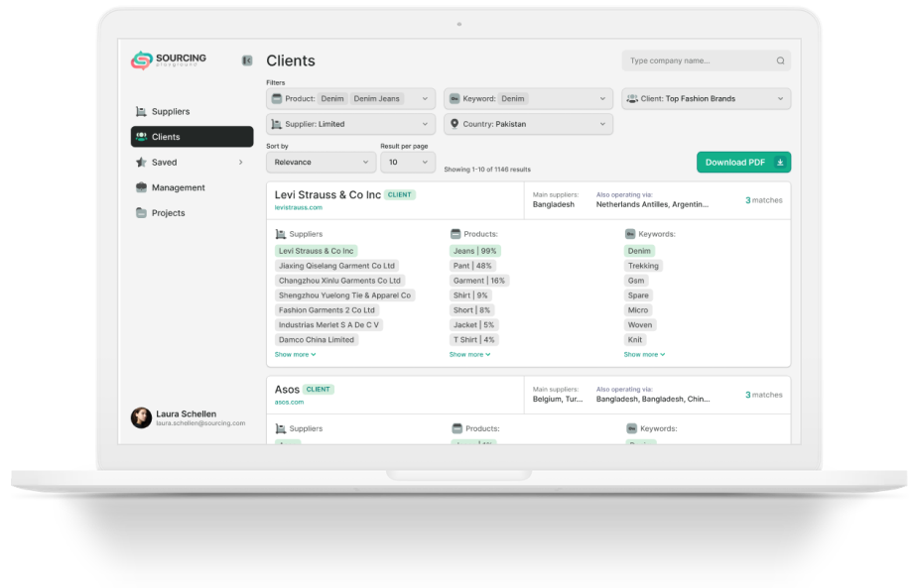This screenshot has width=913, height=588.
Task: Expand Show more under Products list
Action: 469,354
